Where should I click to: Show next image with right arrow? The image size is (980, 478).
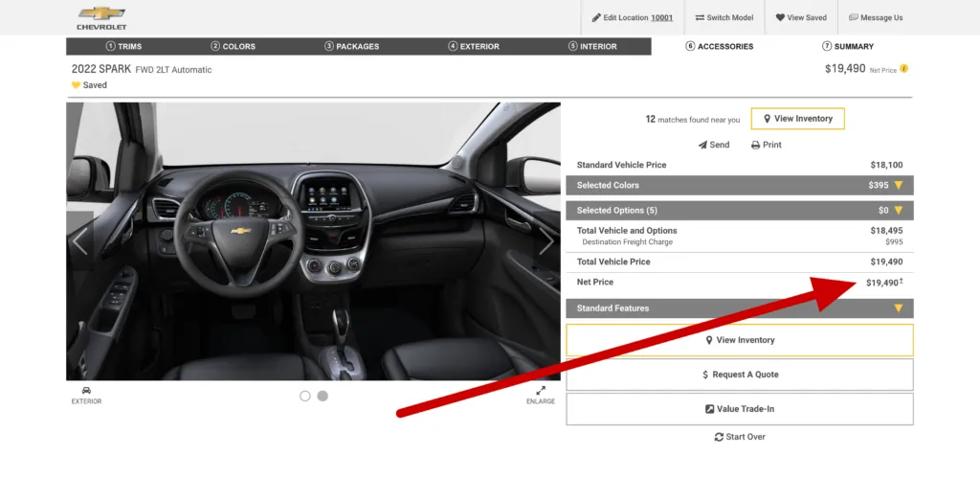546,241
